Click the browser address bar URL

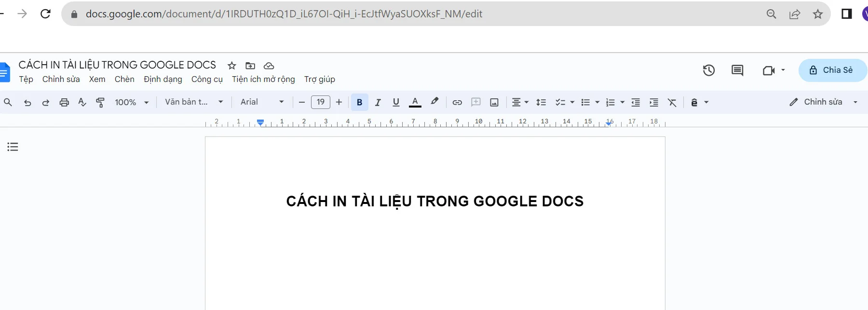click(284, 13)
